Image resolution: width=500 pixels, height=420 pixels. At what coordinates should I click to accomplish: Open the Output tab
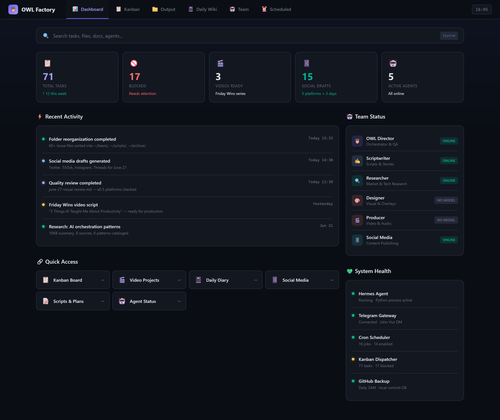point(164,9)
